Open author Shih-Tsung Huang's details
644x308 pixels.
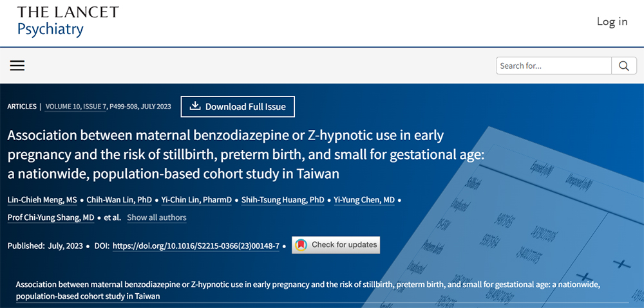(x=283, y=200)
